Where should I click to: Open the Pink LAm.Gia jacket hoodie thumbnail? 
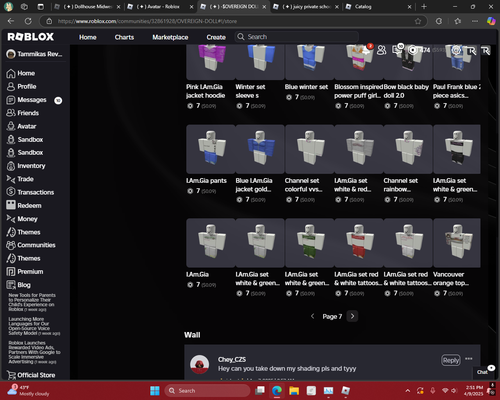pos(211,62)
